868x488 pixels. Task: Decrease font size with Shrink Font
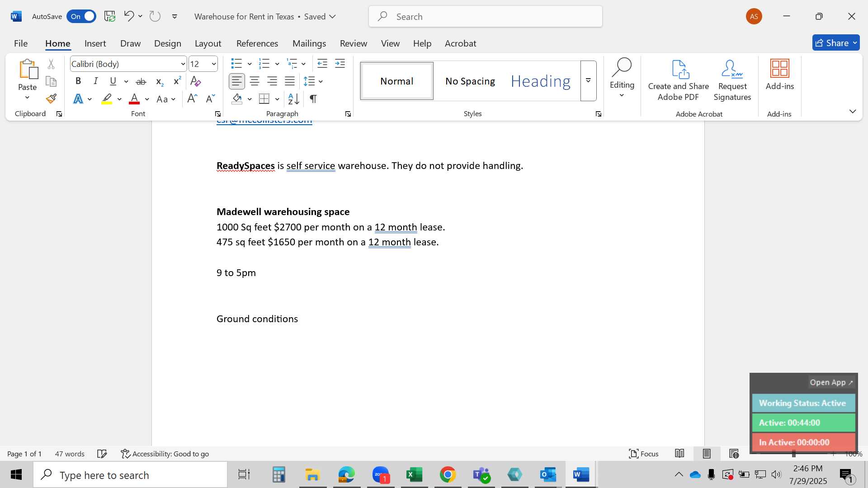[x=210, y=99]
